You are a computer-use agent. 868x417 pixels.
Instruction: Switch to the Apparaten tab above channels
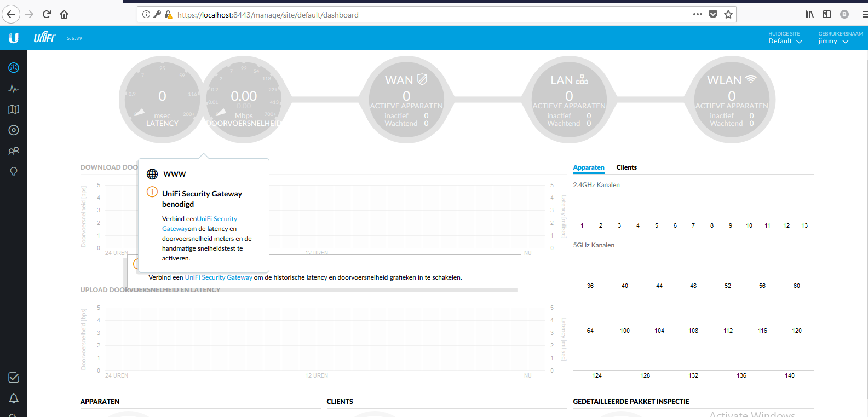589,167
